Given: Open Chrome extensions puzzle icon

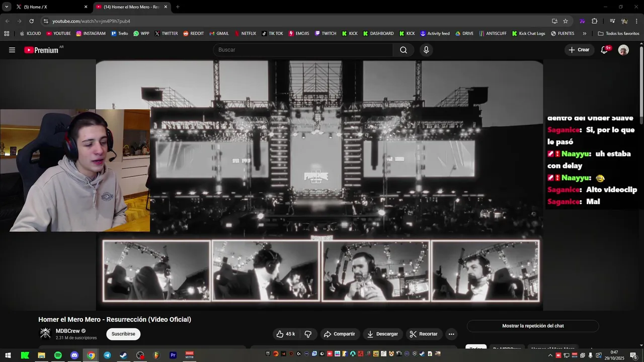Looking at the screenshot, I should click(x=595, y=21).
